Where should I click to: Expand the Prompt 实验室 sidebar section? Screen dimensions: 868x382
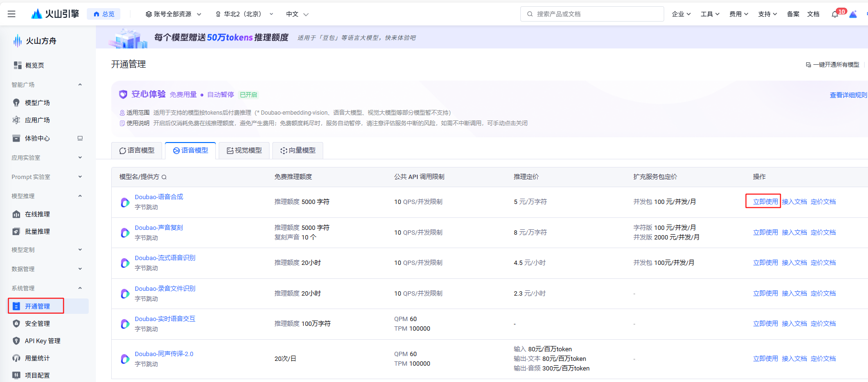click(80, 177)
